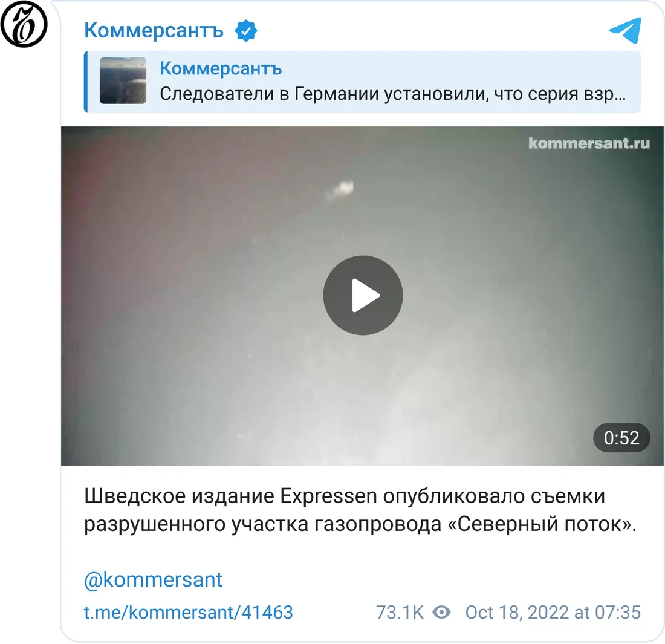Click the 0:52 duration badge
665x644 pixels.
[x=621, y=438]
